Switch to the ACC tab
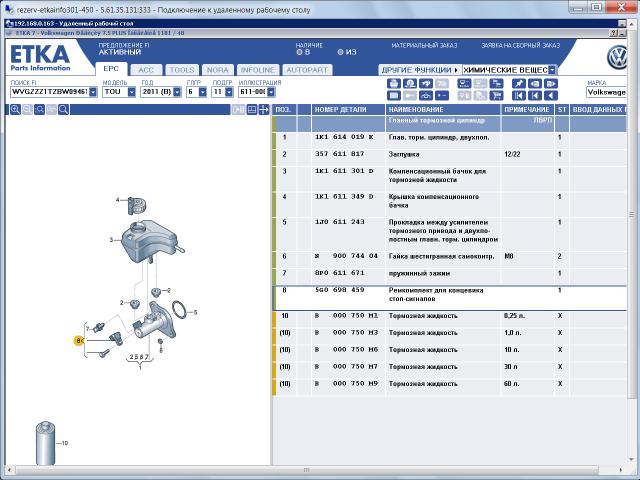The width and height of the screenshot is (640, 480). (x=146, y=70)
